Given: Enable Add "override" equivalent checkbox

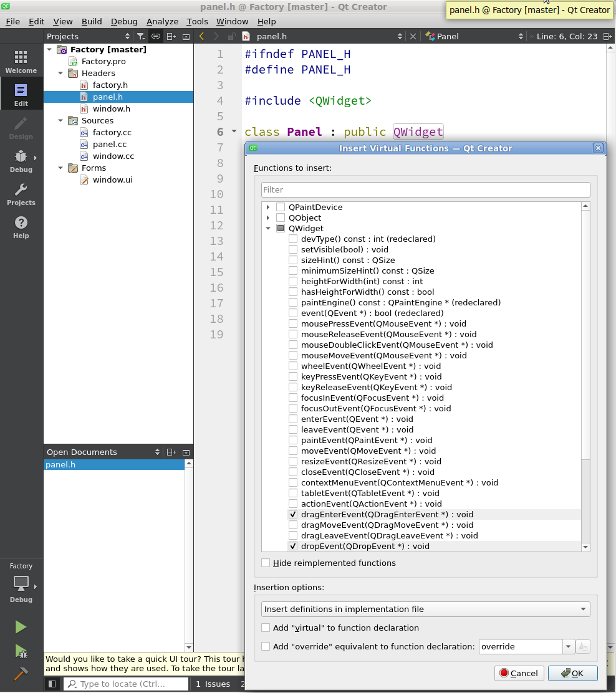Looking at the screenshot, I should pos(266,646).
